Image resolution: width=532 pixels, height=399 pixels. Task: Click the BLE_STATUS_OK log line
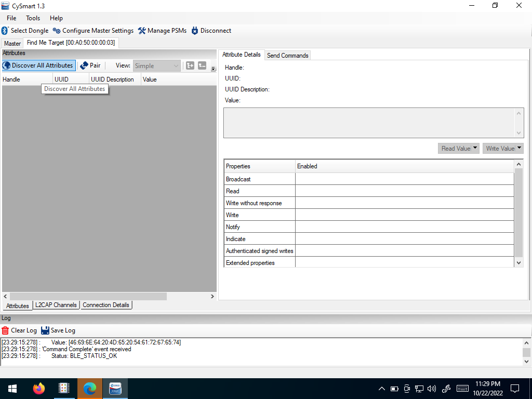click(x=59, y=356)
